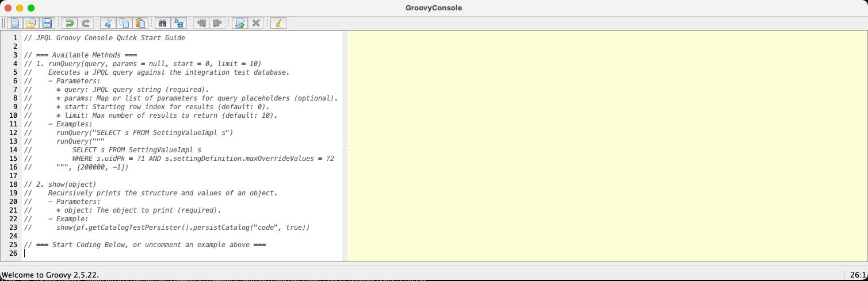This screenshot has width=868, height=281.
Task: Interrupt the running script
Action: (x=256, y=23)
